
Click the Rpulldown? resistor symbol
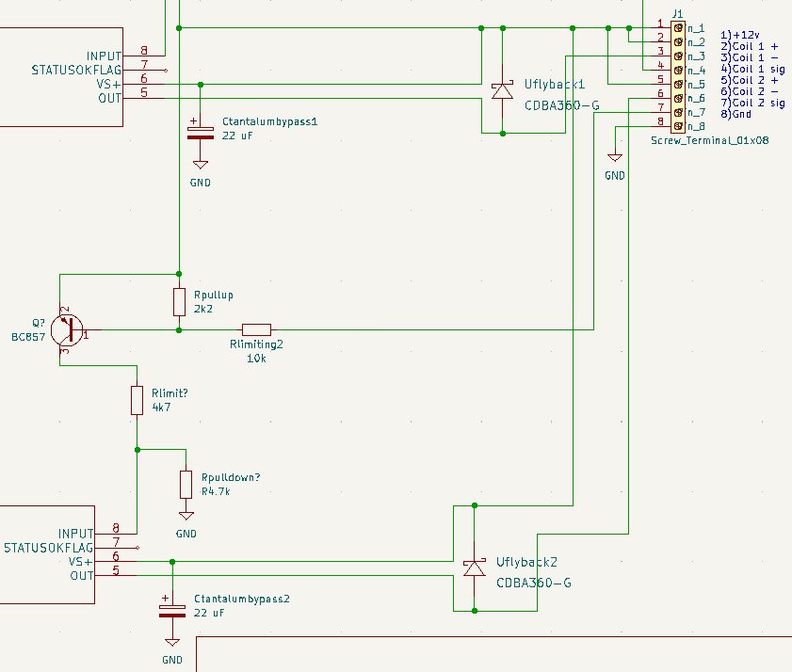tap(186, 485)
